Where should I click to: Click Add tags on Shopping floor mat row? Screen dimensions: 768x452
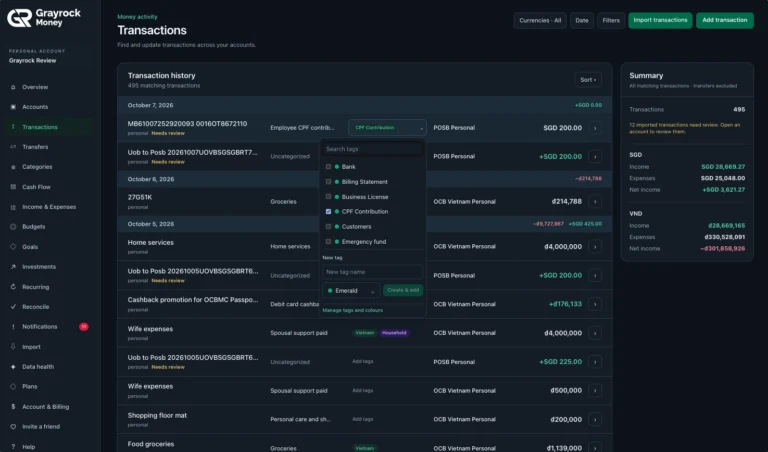coord(362,419)
